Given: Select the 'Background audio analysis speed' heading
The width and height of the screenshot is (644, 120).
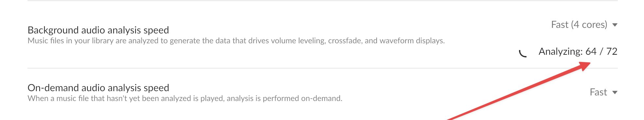Looking at the screenshot, I should (98, 30).
